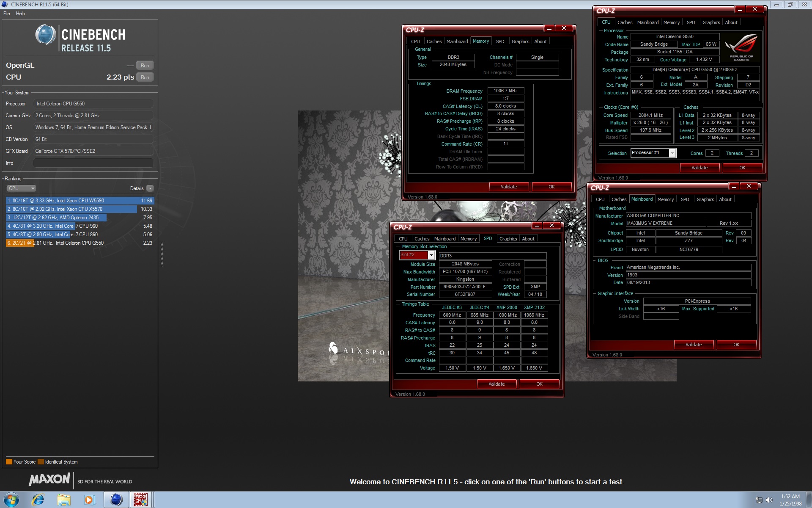Screen dimensions: 812x508
Task: Click the Show desktop strip at taskbar end
Action: pos(809,500)
